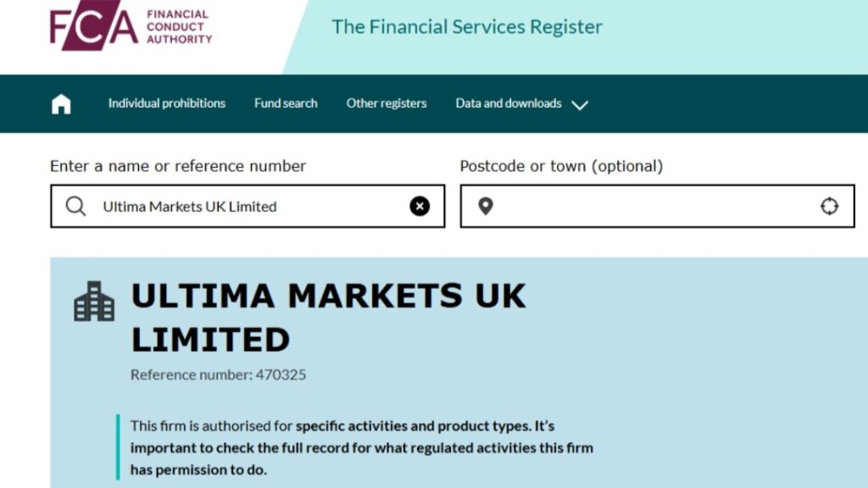Click the home icon in navigation bar

point(59,103)
